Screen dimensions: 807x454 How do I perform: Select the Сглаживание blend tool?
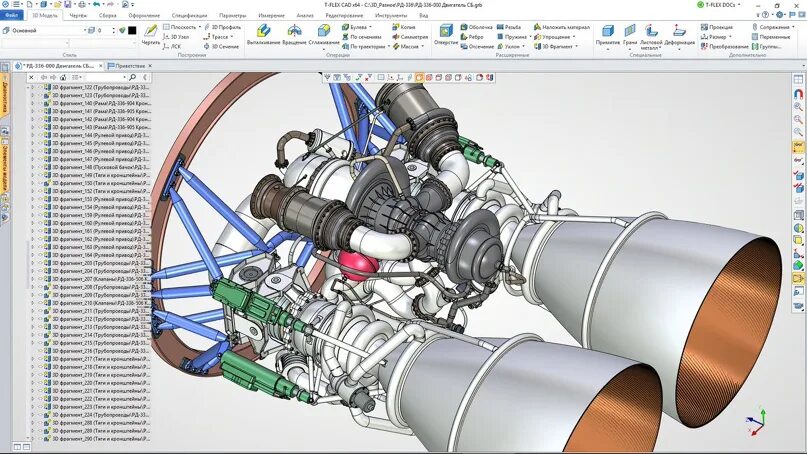click(x=324, y=35)
